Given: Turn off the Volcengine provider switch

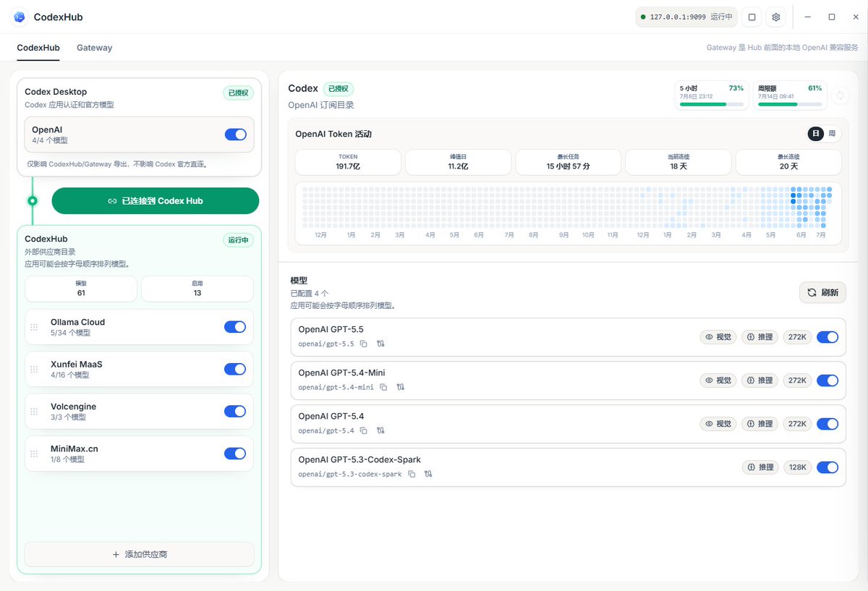Looking at the screenshot, I should (x=235, y=412).
